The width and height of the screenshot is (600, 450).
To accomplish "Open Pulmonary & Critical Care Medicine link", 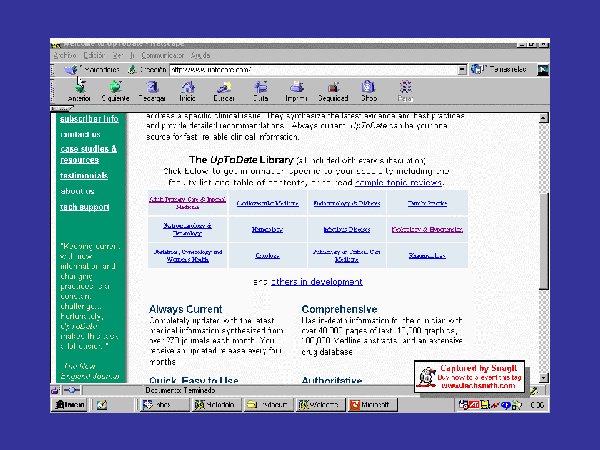I will pyautogui.click(x=347, y=256).
